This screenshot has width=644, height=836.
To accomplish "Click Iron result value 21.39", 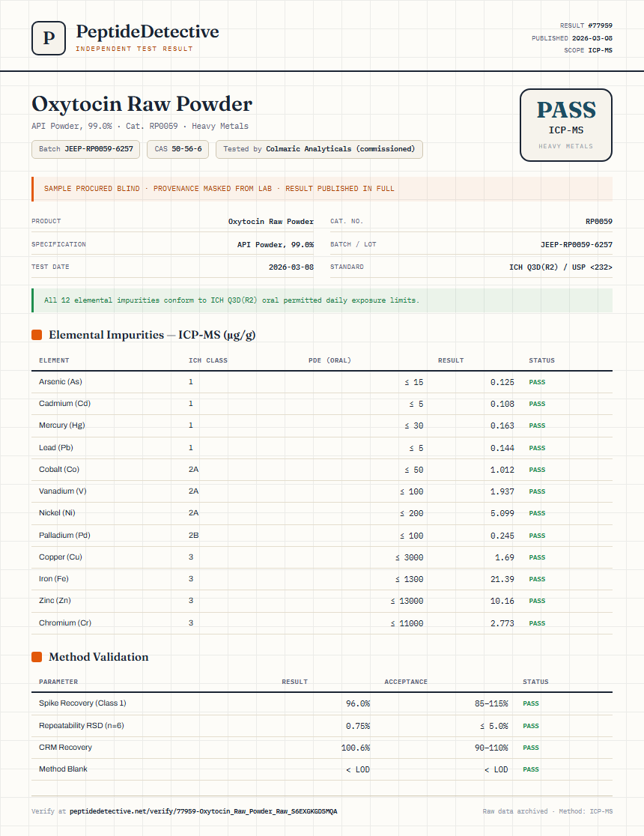I will click(x=502, y=579).
